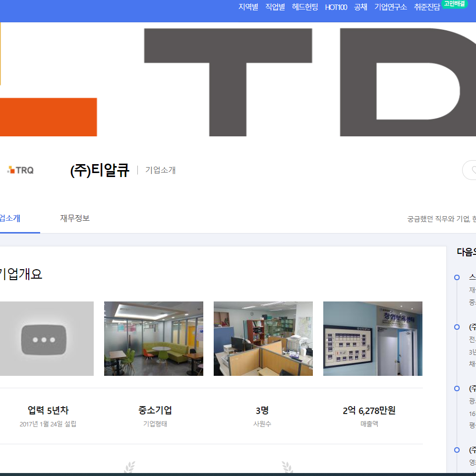Click the right laurel wreath icon
This screenshot has width=476, height=476.
coord(287,467)
